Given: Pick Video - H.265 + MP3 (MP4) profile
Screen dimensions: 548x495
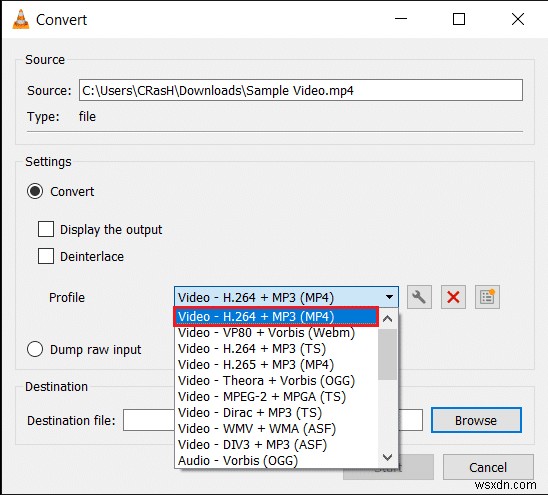Looking at the screenshot, I should click(x=276, y=365).
